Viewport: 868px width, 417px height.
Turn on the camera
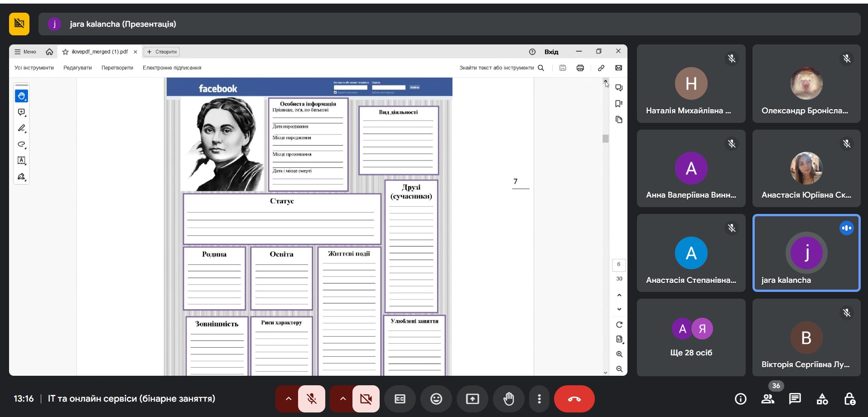point(366,399)
